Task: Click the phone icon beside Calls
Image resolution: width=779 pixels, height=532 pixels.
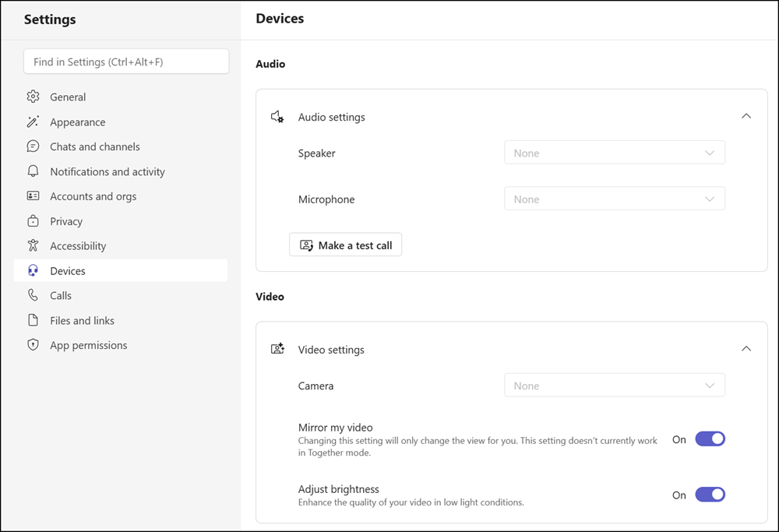Action: coord(33,295)
